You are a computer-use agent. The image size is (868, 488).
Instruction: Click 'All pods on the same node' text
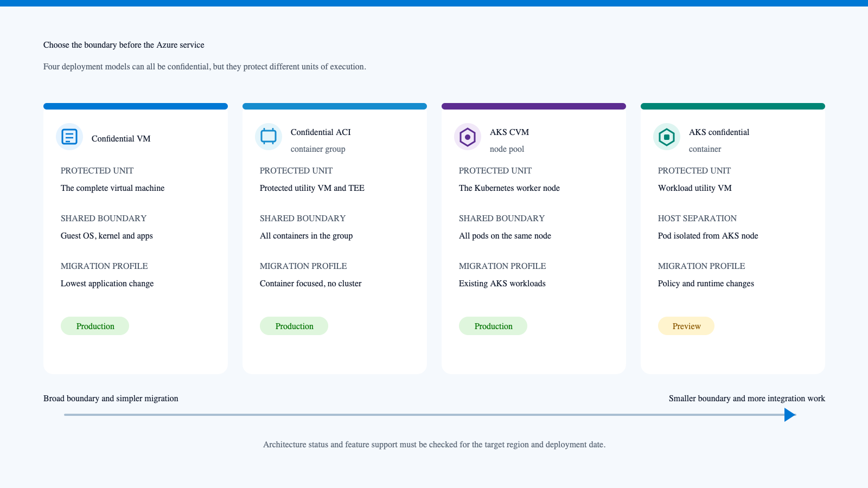505,236
